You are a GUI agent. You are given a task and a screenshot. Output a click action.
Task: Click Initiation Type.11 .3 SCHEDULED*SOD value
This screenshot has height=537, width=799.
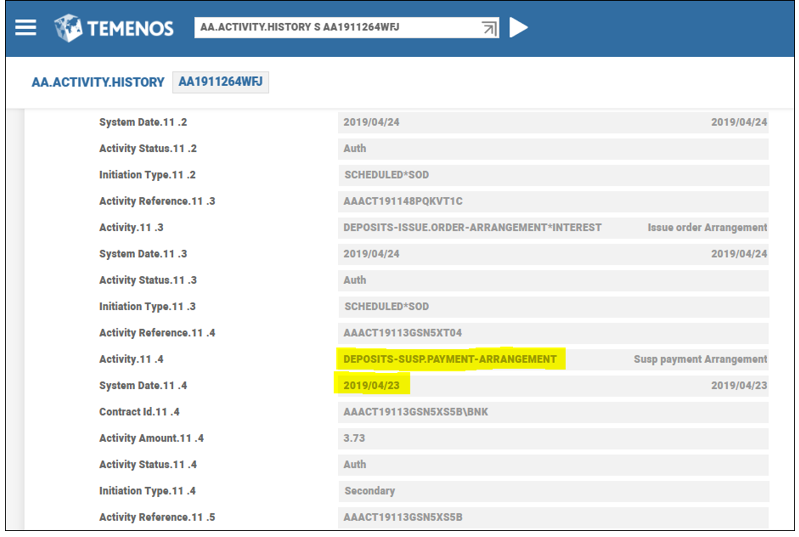click(x=386, y=306)
